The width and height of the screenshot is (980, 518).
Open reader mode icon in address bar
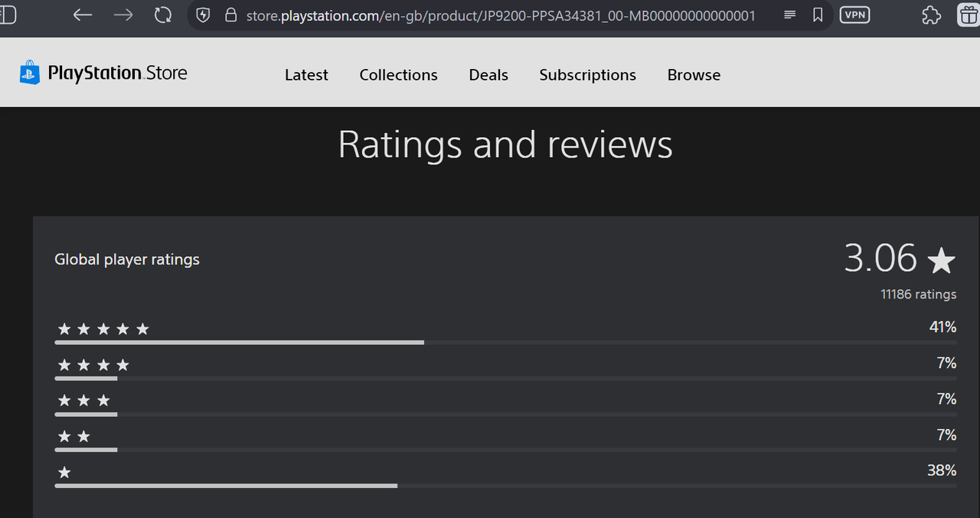pos(790,15)
